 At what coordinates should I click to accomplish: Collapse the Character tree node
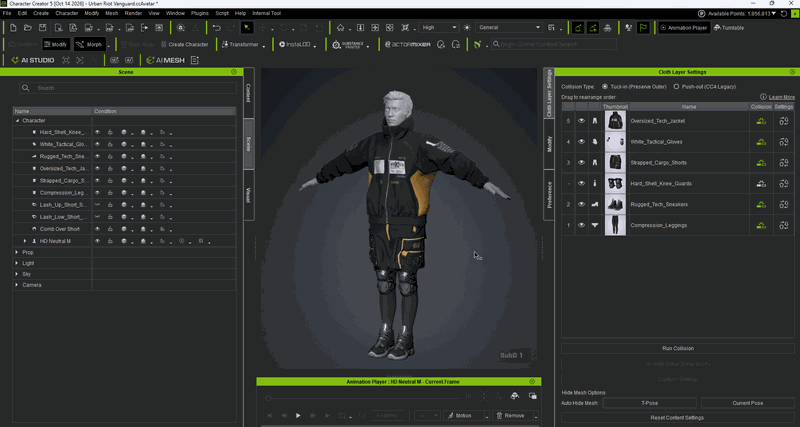17,121
